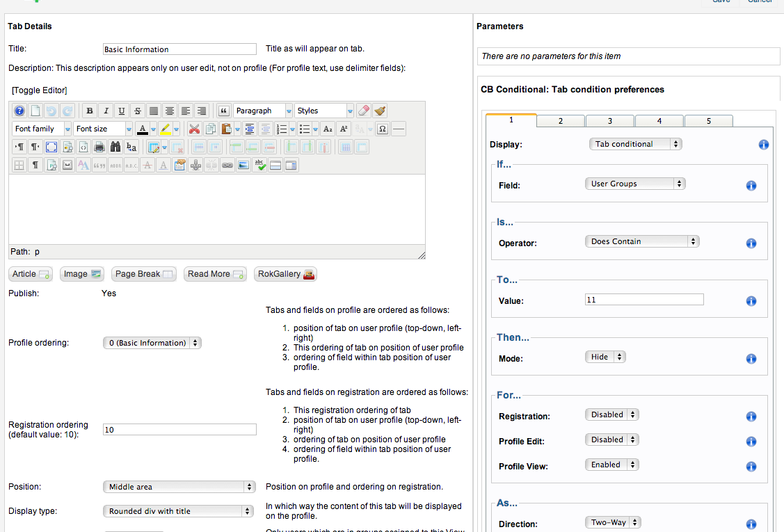Screen dimensions: 784x532
Task: Click the Page Break button
Action: 144,274
